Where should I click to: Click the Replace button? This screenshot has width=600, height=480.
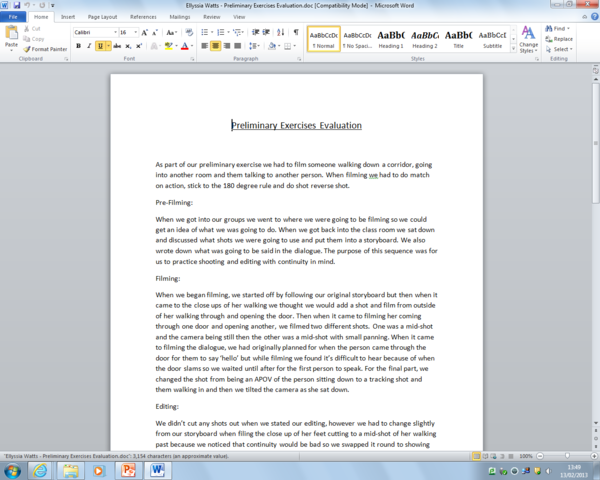pyautogui.click(x=559, y=39)
